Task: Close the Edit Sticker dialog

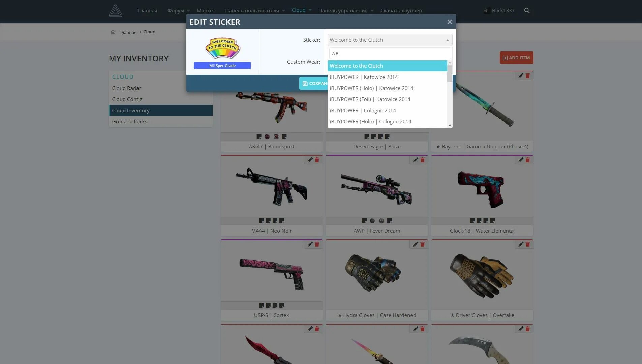Action: point(450,22)
